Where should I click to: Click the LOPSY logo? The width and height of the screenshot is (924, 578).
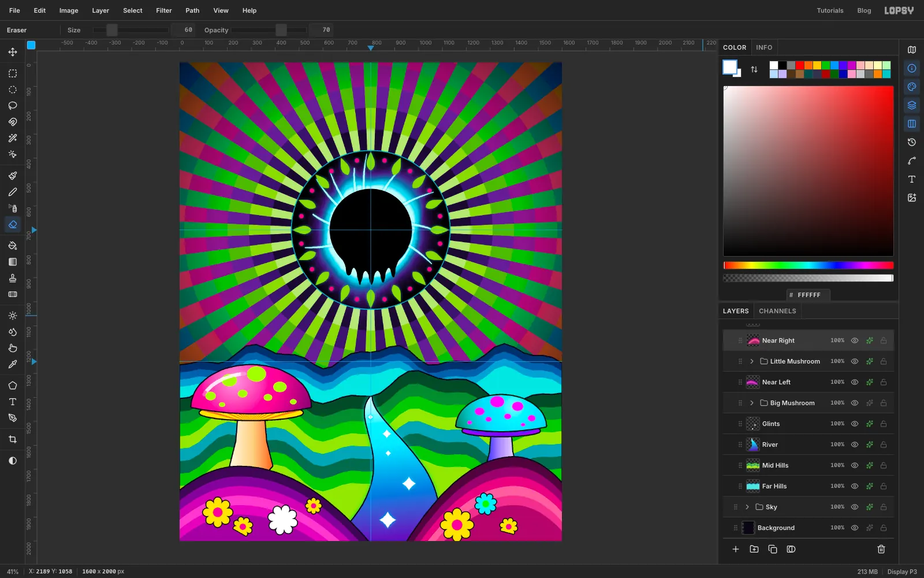click(x=899, y=10)
